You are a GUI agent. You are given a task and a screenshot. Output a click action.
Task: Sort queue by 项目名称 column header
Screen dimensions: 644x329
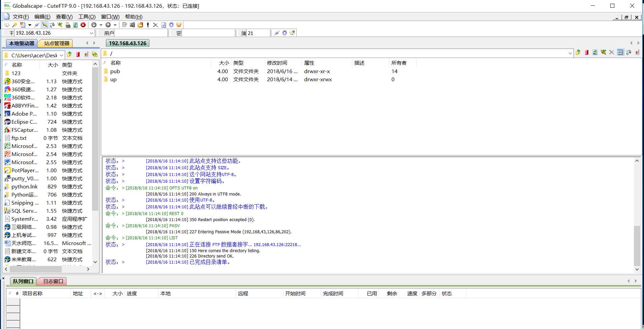click(46, 294)
